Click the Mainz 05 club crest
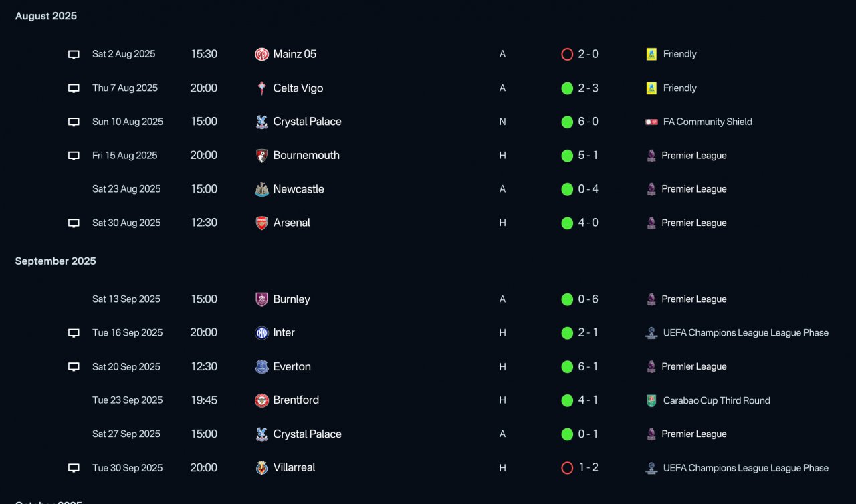The width and height of the screenshot is (856, 504). 261,54
